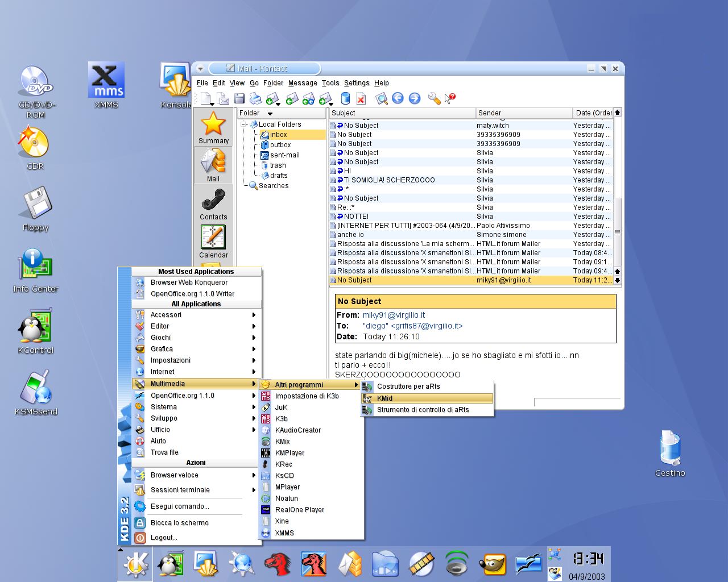Screen dimensions: 728x582
Task: Open the Message menu in the menu bar
Action: [303, 83]
